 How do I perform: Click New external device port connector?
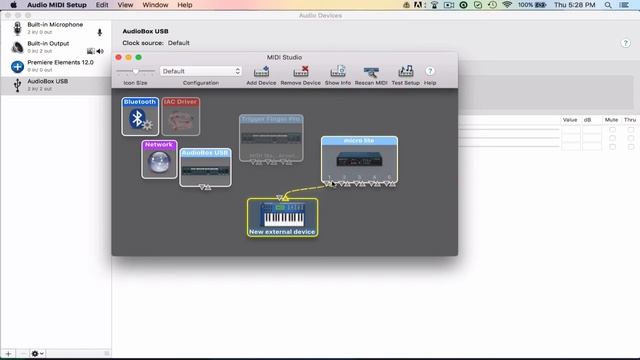pyautogui.click(x=282, y=198)
